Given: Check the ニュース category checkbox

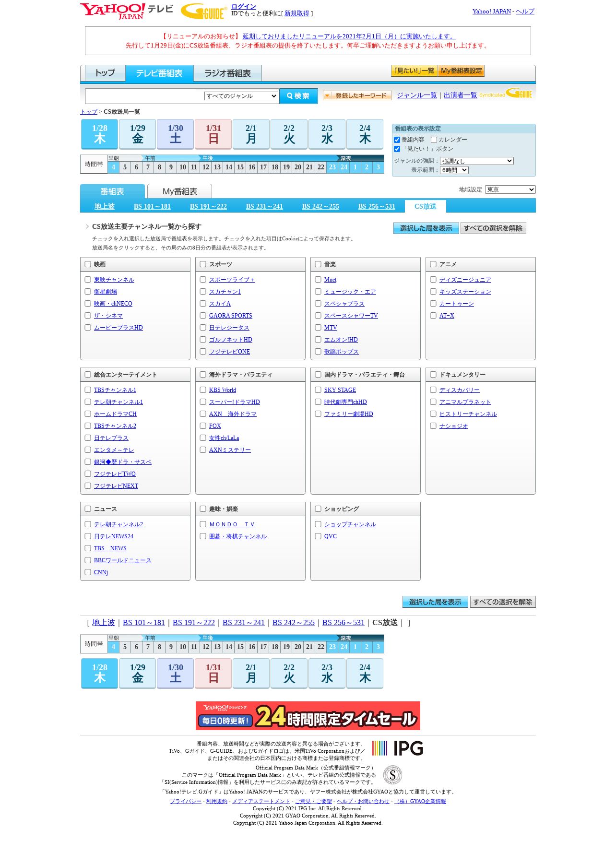Looking at the screenshot, I should (x=88, y=509).
